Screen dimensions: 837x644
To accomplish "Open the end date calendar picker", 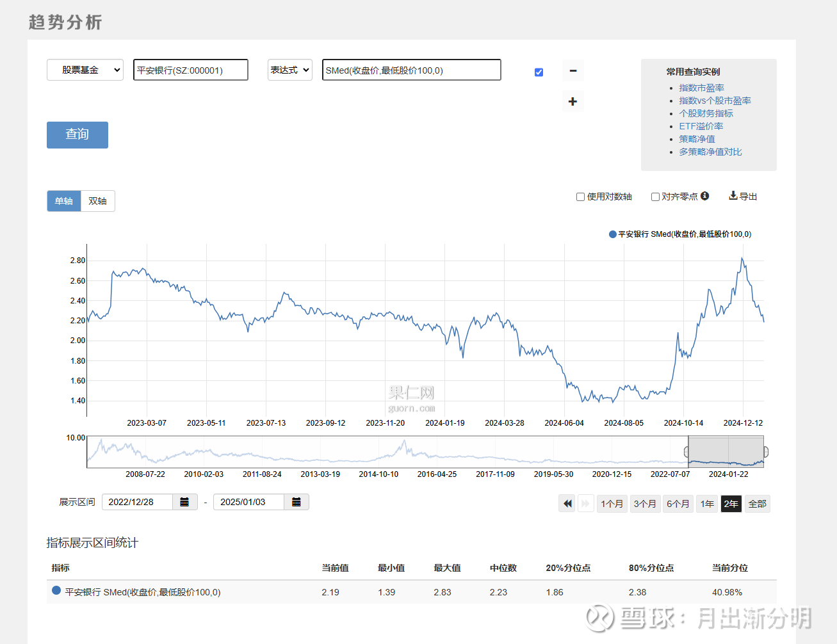I will click(x=297, y=502).
